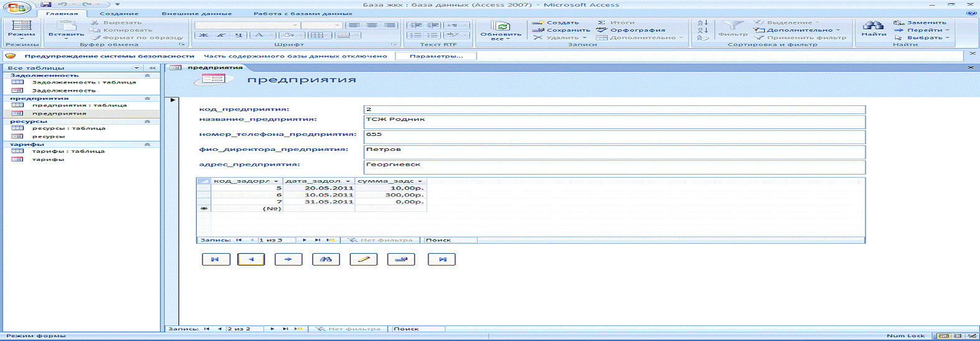Click the Office button logo
Image resolution: width=980 pixels, height=341 pixels.
tap(17, 8)
